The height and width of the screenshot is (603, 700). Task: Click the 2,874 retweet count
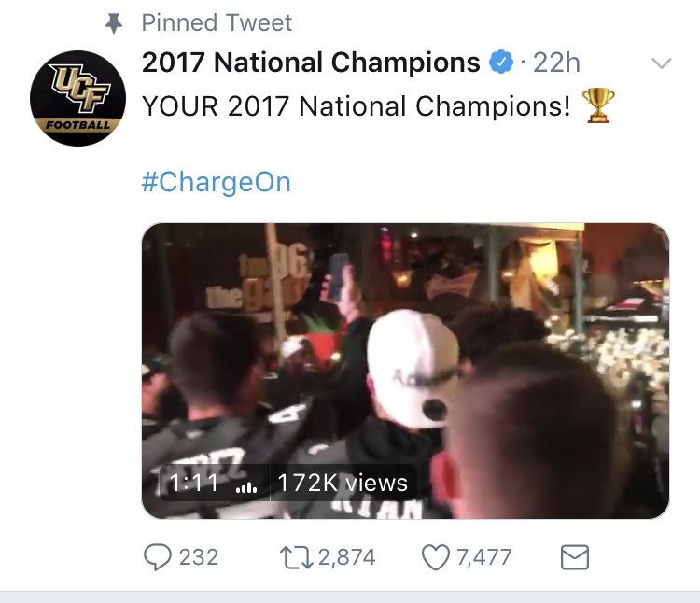click(346, 557)
